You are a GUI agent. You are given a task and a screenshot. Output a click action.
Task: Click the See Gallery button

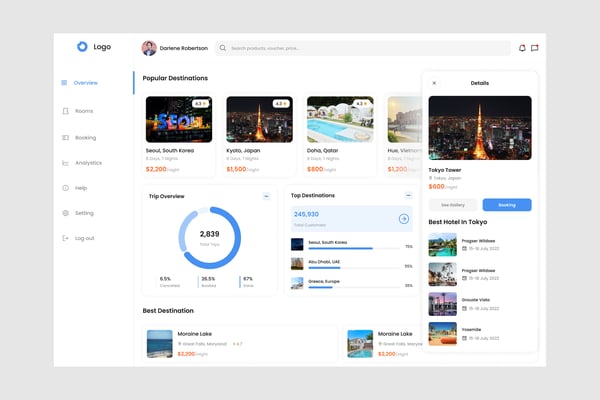coord(453,205)
